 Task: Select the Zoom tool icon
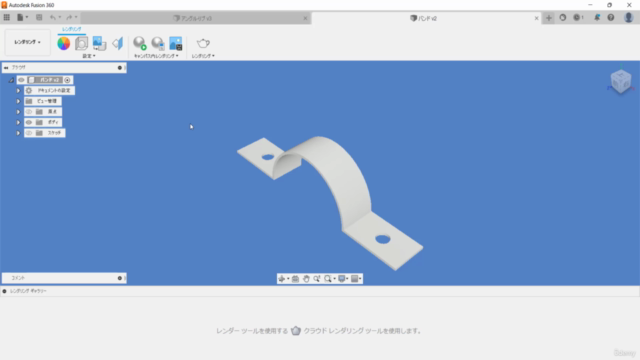click(317, 279)
